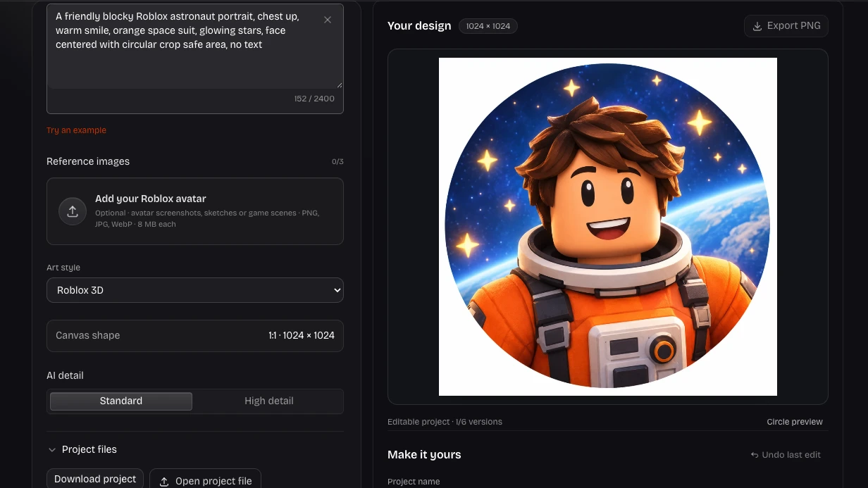Click Add your Roblox avatar upload area
This screenshot has height=488, width=868.
coord(195,211)
